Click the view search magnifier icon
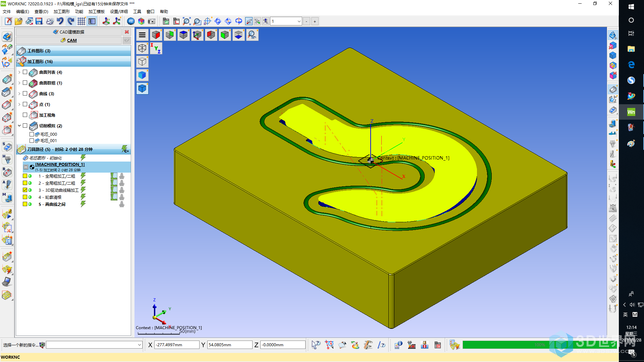Image resolution: width=644 pixels, height=362 pixels. [252, 35]
